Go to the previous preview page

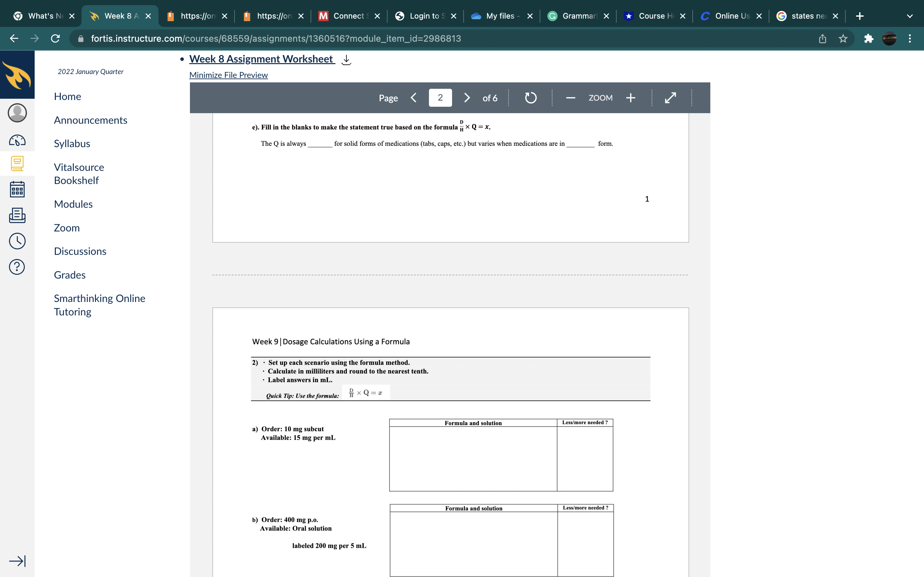click(x=414, y=98)
